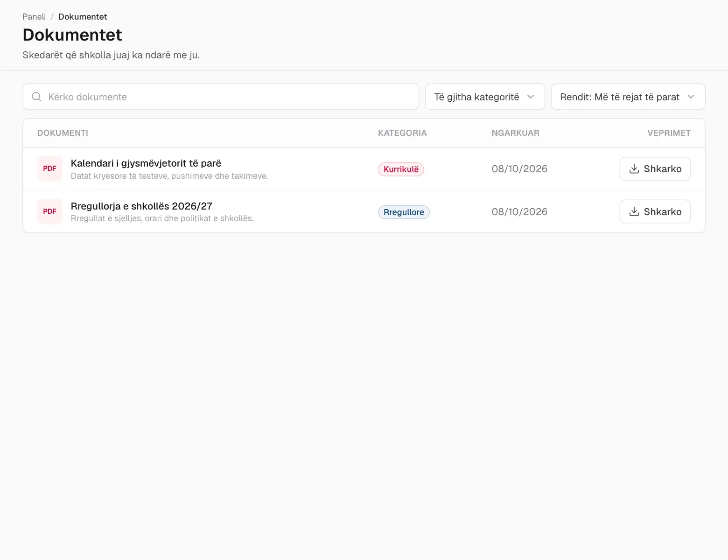This screenshot has width=728, height=560.
Task: Click the chevron on the Rendit sort dropdown
Action: 691,97
